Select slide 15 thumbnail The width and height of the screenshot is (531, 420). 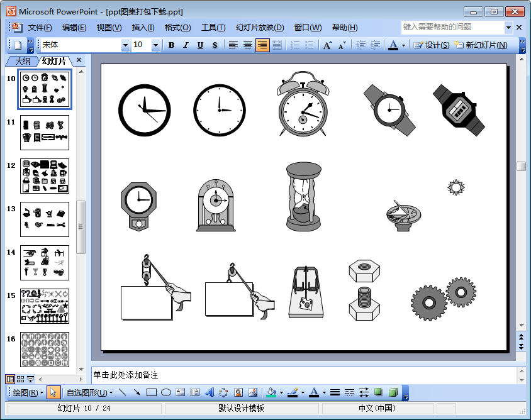click(x=45, y=306)
